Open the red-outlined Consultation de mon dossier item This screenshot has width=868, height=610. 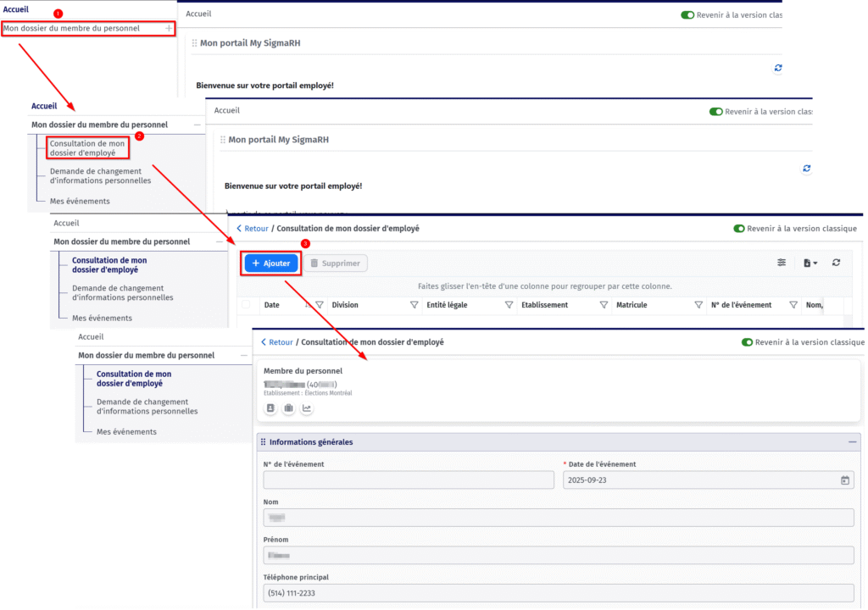pyautogui.click(x=87, y=148)
